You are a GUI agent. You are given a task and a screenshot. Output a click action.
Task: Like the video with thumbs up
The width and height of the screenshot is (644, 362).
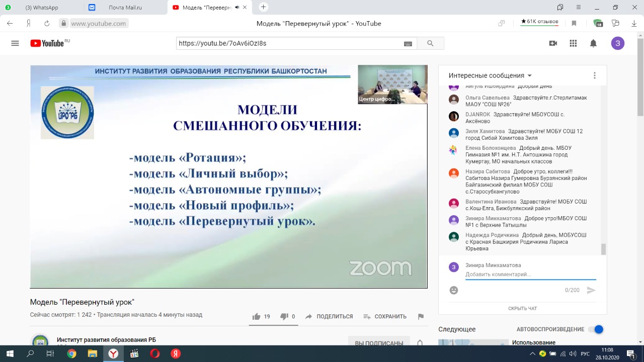click(257, 316)
